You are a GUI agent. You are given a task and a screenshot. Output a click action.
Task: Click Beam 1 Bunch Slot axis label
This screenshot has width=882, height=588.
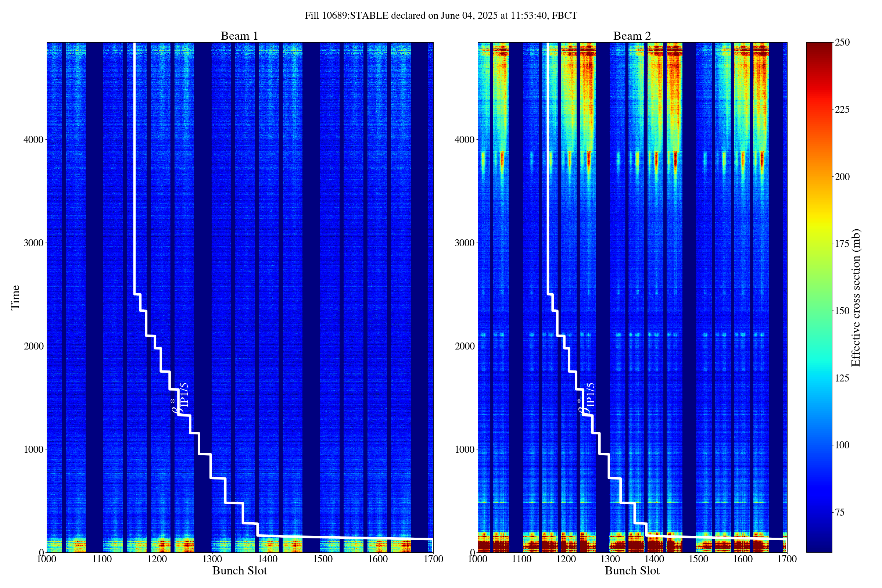[x=239, y=571]
